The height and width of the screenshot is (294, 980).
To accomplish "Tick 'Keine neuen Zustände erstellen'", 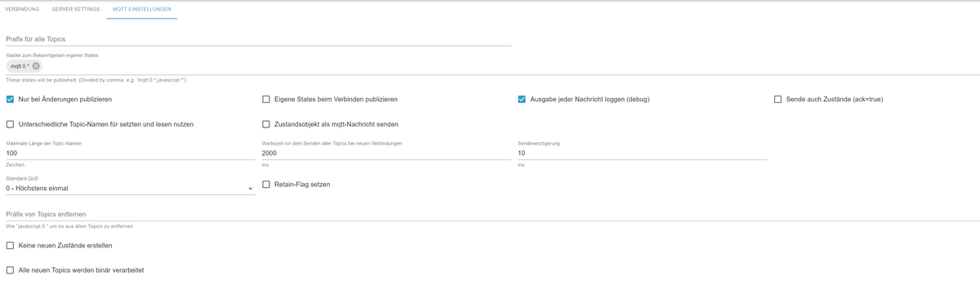I will tap(11, 245).
